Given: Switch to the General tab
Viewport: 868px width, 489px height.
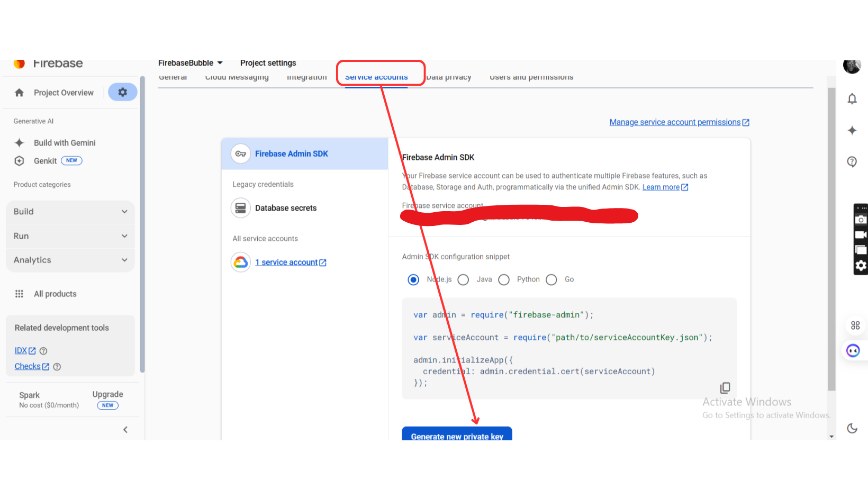Looking at the screenshot, I should point(173,77).
